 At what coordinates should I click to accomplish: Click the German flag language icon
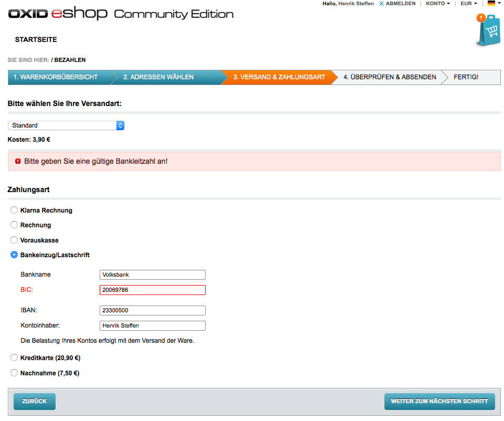(491, 4)
